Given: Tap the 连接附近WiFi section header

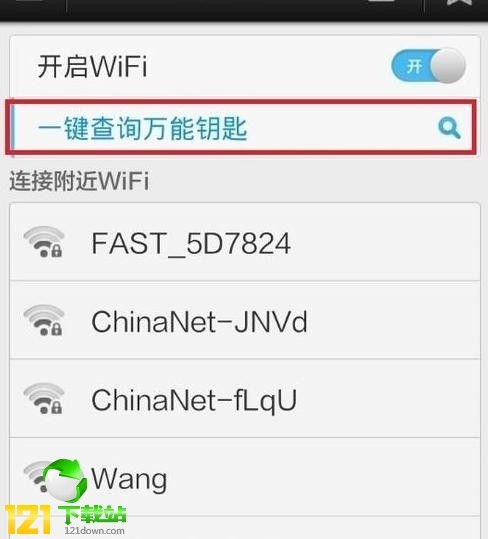Looking at the screenshot, I should (79, 180).
